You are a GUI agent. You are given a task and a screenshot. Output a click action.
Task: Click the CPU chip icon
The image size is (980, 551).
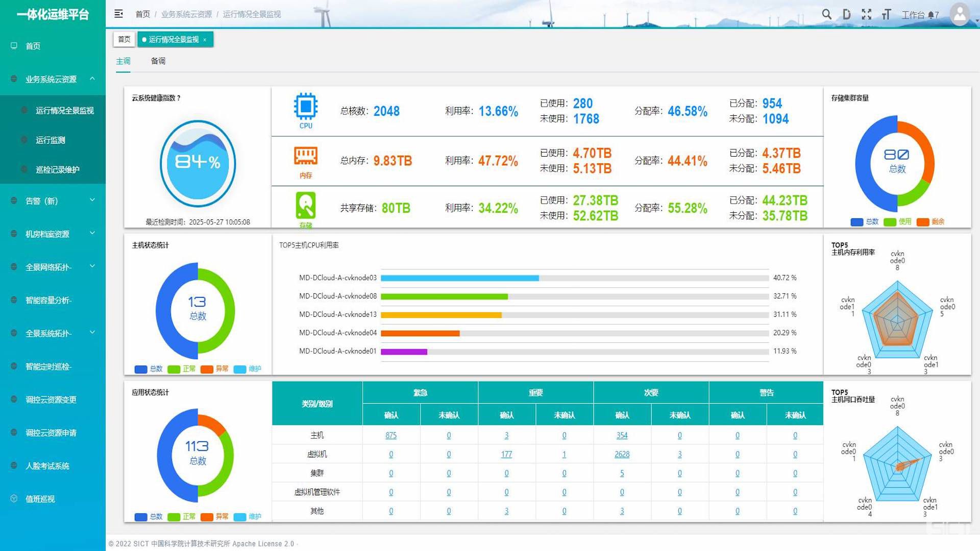pyautogui.click(x=305, y=106)
